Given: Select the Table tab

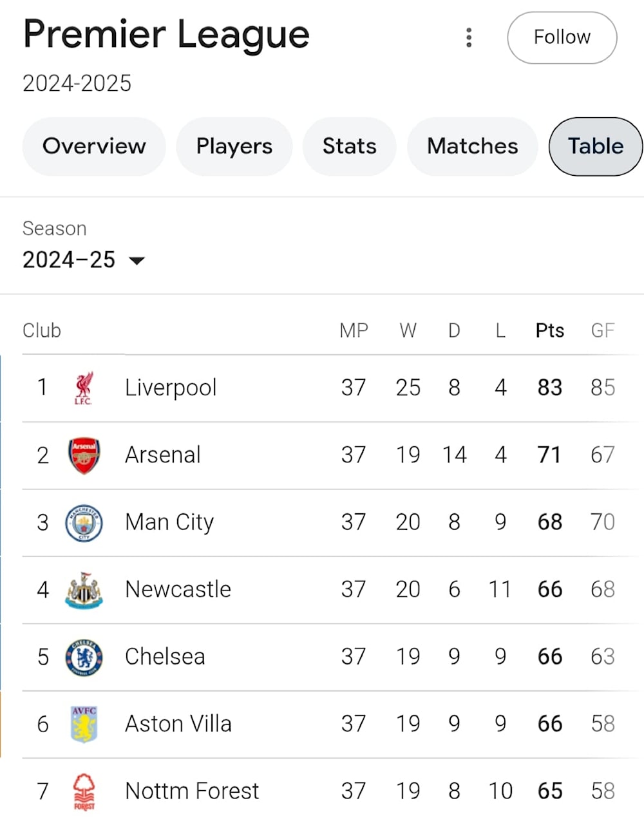Looking at the screenshot, I should [596, 146].
